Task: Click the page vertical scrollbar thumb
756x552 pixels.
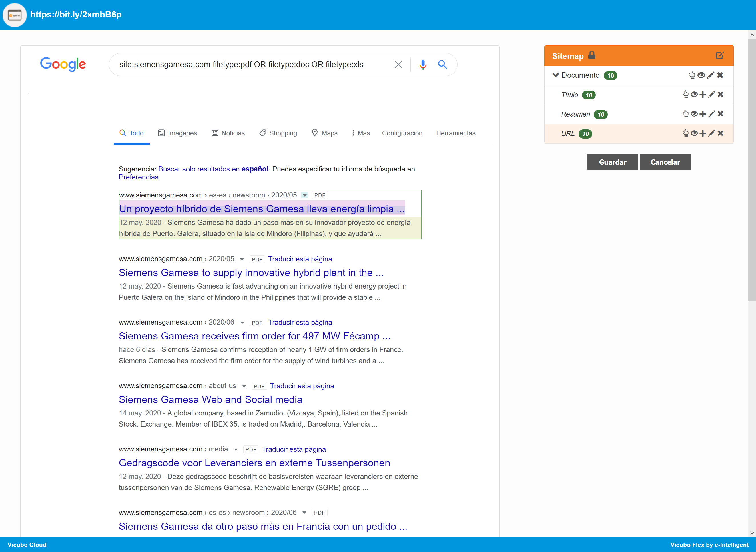Action: tap(752, 170)
